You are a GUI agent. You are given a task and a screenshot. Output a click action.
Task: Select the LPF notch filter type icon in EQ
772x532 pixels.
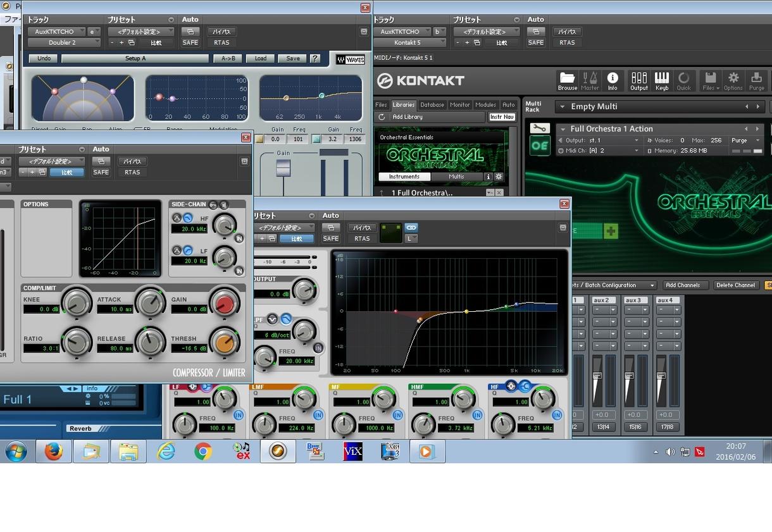[x=273, y=319]
